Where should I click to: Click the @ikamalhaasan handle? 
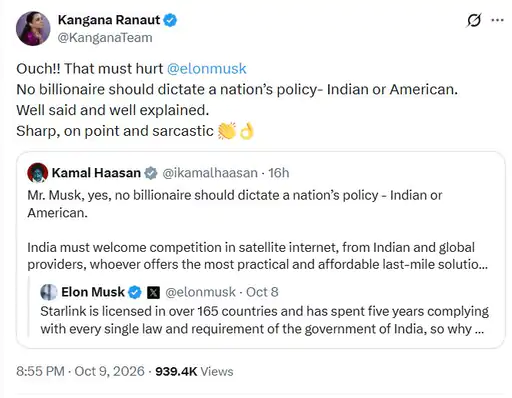210,173
